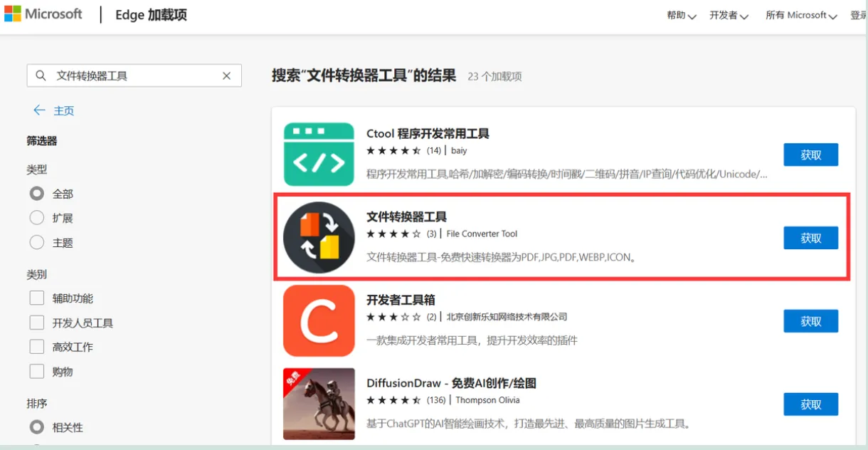This screenshot has height=450, width=868.
Task: Click publisher Thompson Olivia
Action: 487,400
